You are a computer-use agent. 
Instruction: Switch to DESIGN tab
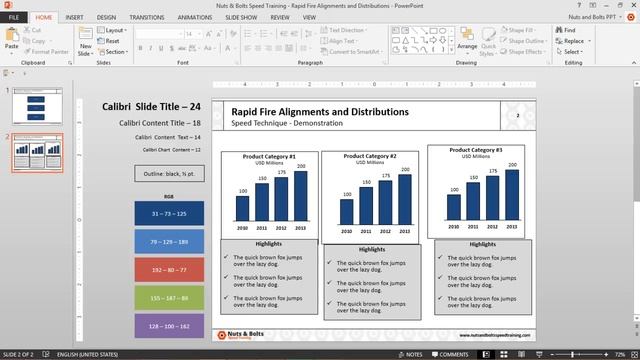click(x=106, y=17)
